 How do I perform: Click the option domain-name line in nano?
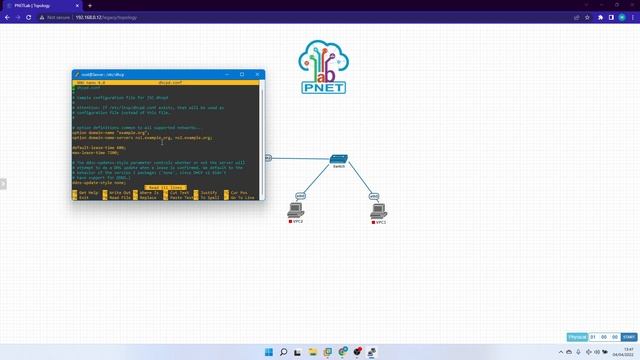111,133
